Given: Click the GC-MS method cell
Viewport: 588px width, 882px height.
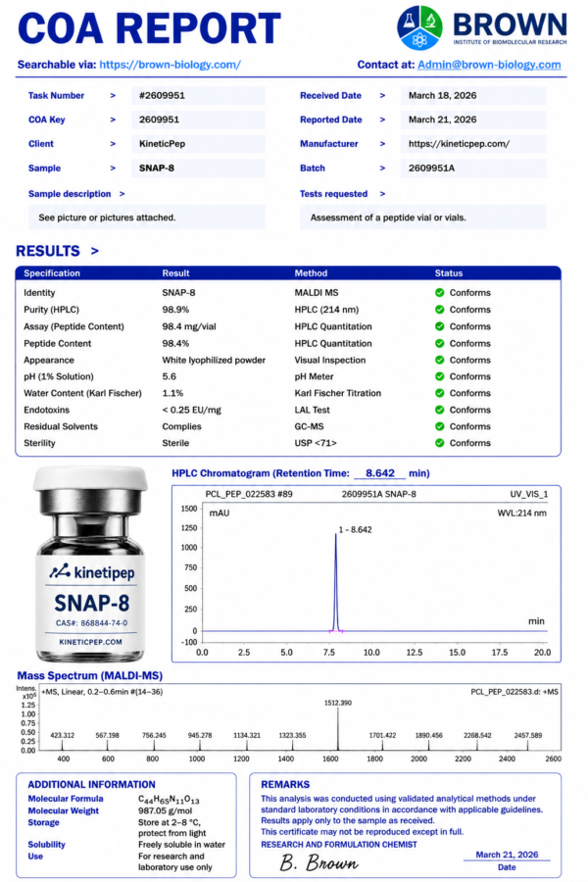Looking at the screenshot, I should 309,426.
